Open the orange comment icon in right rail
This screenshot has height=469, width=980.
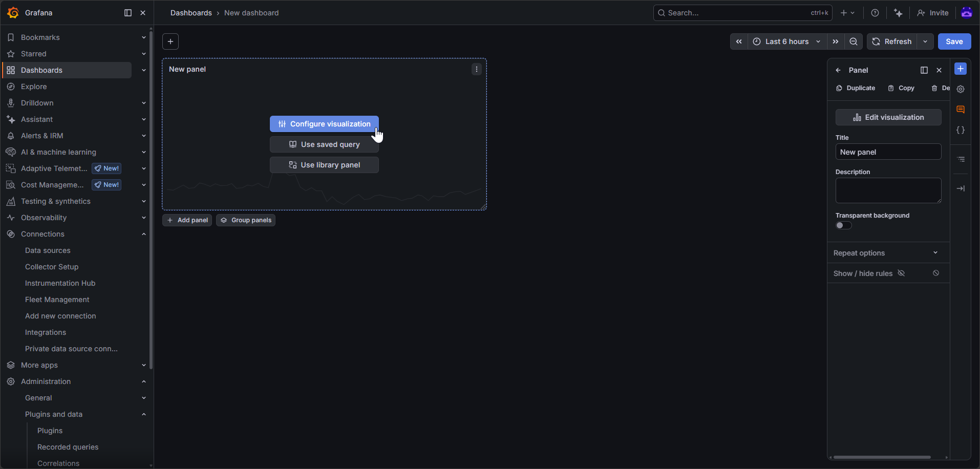961,110
